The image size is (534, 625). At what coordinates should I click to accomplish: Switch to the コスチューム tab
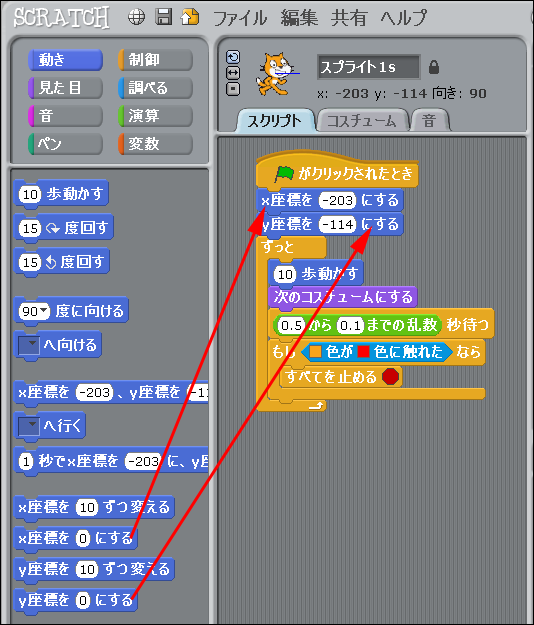[361, 120]
